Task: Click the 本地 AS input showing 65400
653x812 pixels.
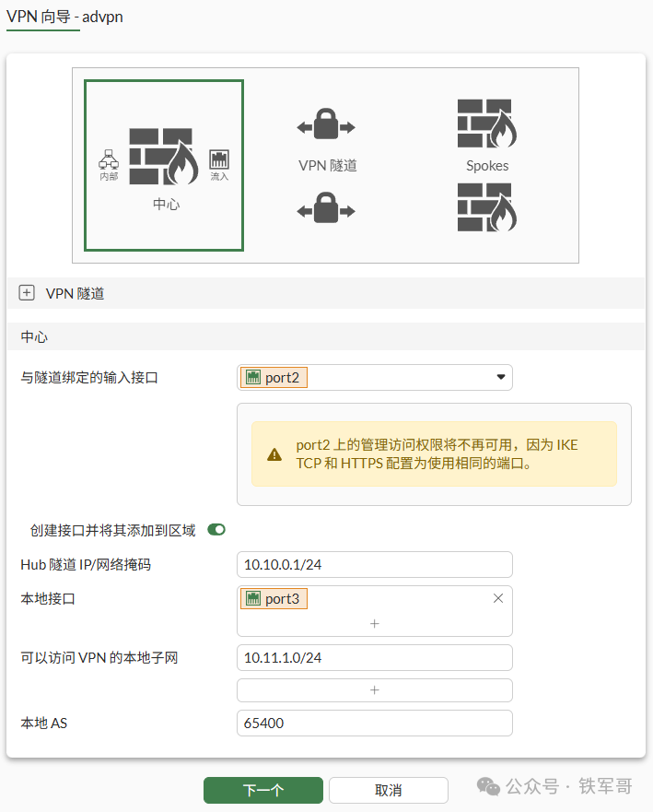Action: (x=374, y=723)
